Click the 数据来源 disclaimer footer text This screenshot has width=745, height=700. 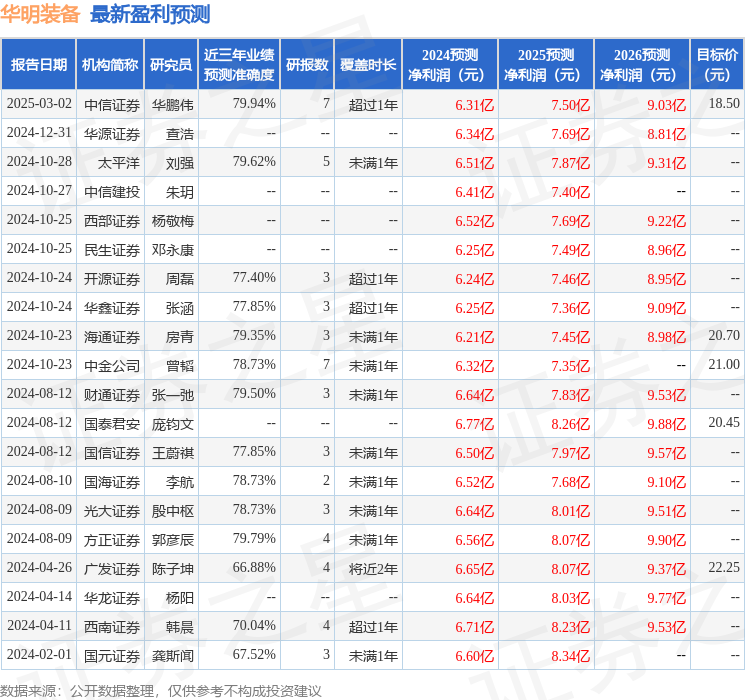tap(161, 690)
